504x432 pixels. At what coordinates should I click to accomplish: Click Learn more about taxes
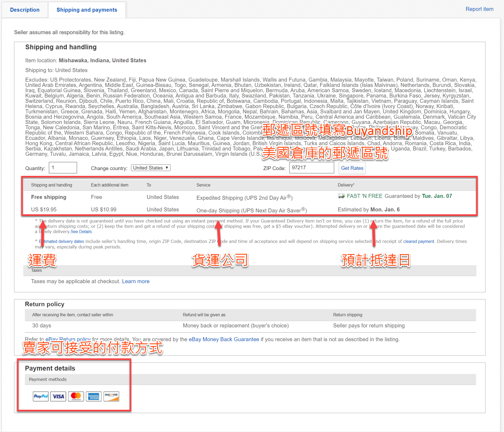click(x=136, y=281)
